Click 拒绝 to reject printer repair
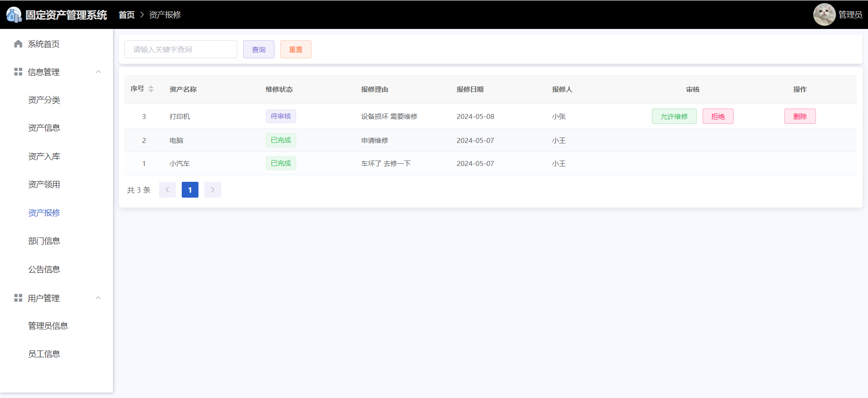 click(x=718, y=116)
